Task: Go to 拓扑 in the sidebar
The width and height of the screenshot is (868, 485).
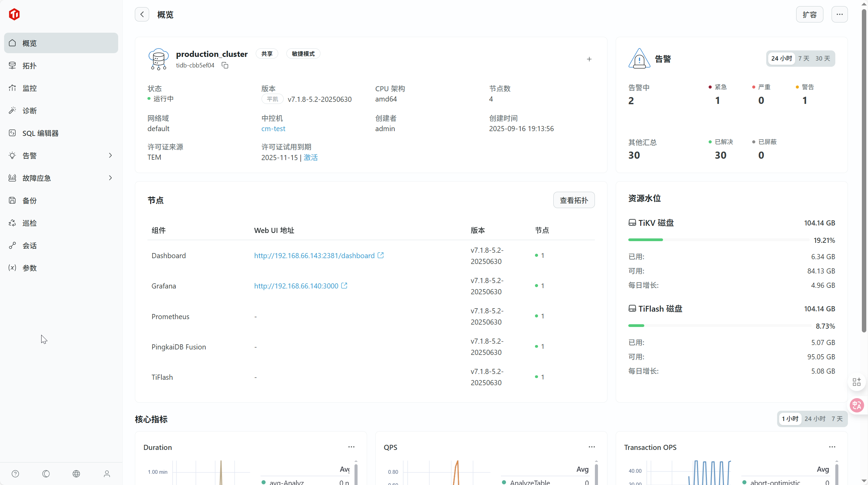Action: [x=29, y=66]
